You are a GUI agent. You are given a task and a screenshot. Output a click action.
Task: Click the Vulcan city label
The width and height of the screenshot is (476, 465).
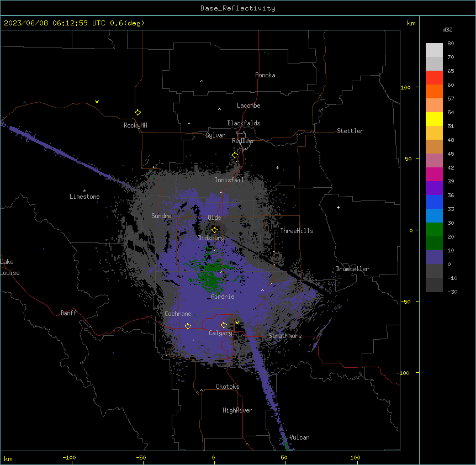coord(299,437)
